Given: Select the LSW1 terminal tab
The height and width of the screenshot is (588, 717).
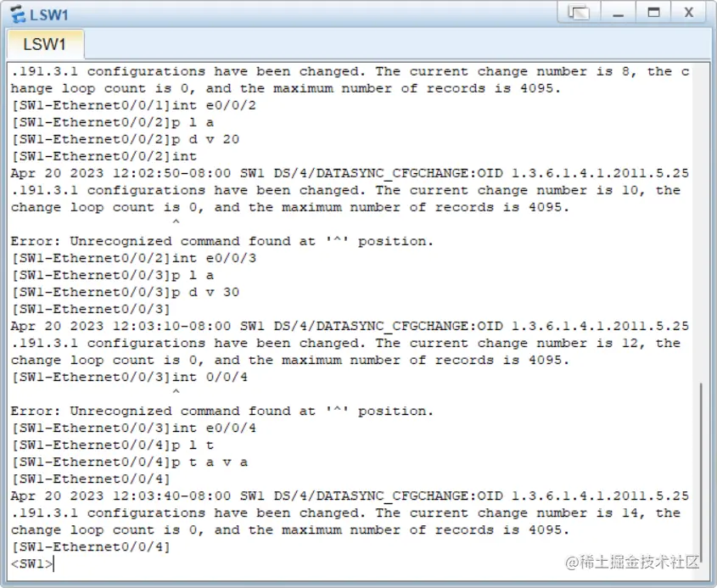Looking at the screenshot, I should (x=45, y=44).
